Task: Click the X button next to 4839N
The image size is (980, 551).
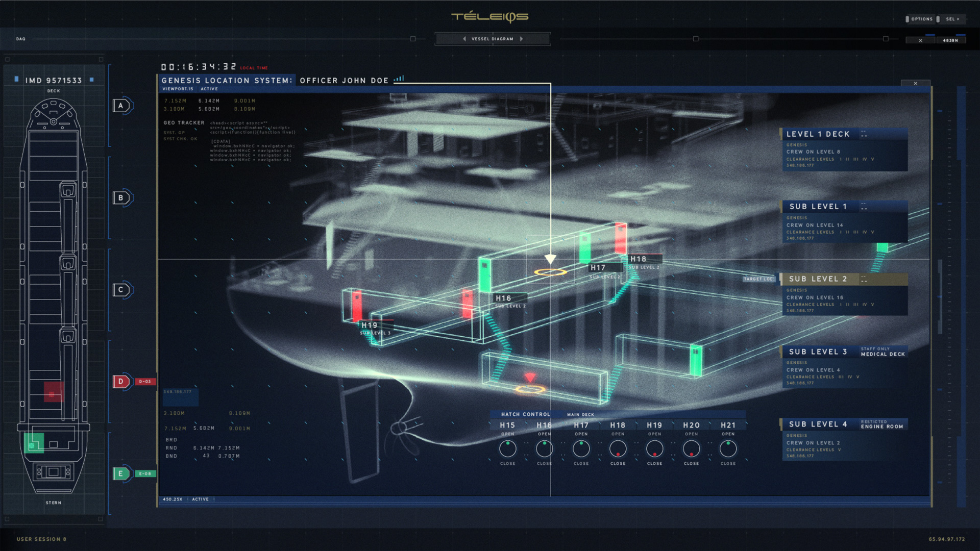Action: (920, 40)
